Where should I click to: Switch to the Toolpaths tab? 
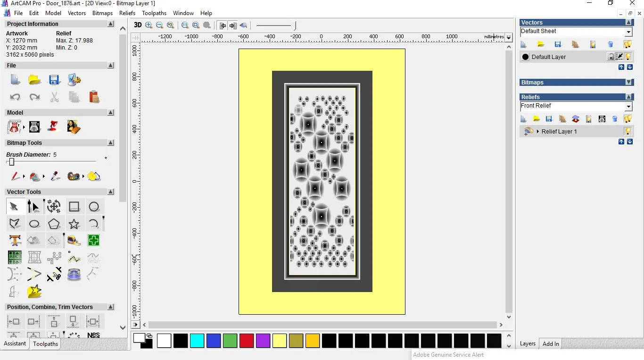(45, 344)
